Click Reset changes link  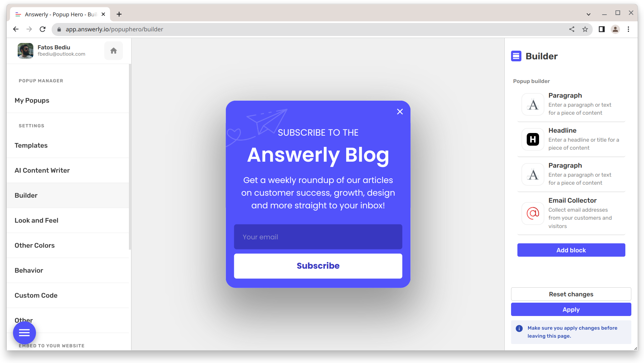click(x=571, y=294)
